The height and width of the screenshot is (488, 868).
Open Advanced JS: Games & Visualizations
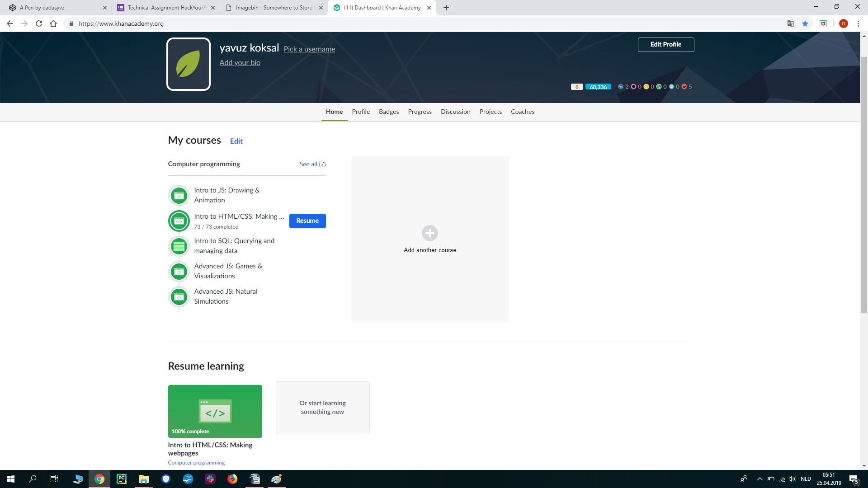pyautogui.click(x=228, y=271)
